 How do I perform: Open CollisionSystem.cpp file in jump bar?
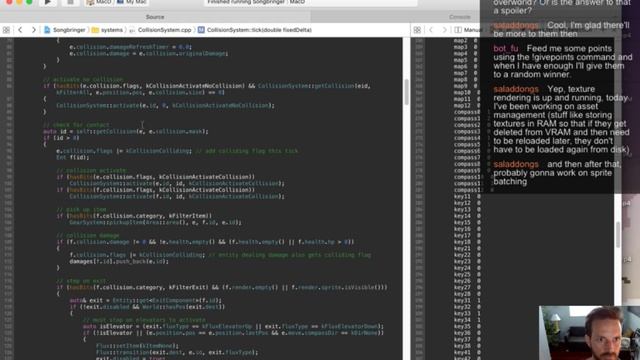161,30
